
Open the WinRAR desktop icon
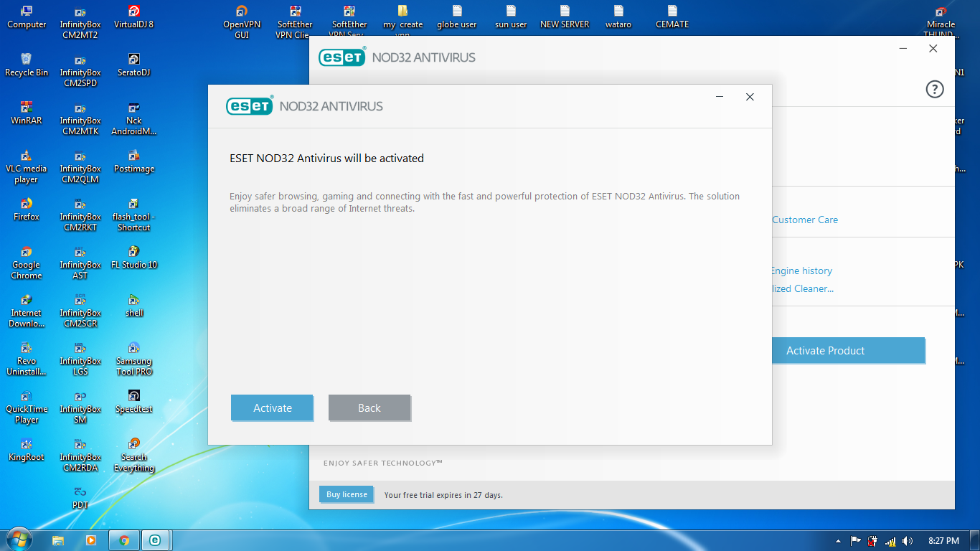(27, 114)
